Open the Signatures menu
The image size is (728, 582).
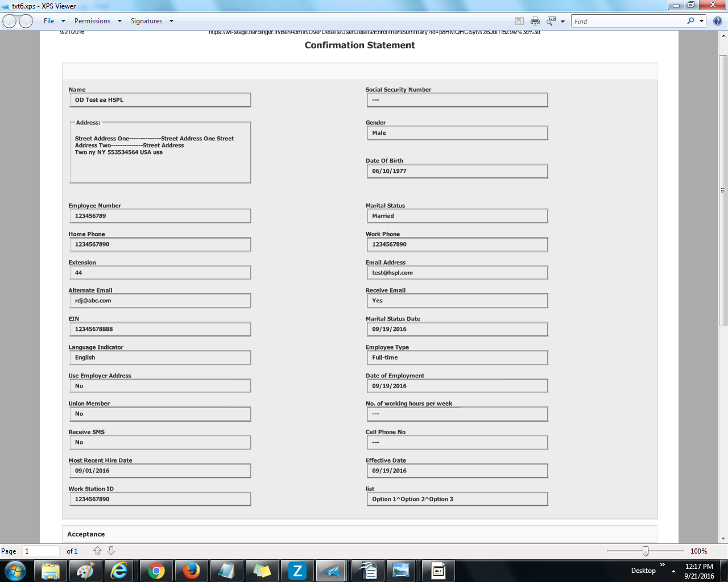point(146,21)
